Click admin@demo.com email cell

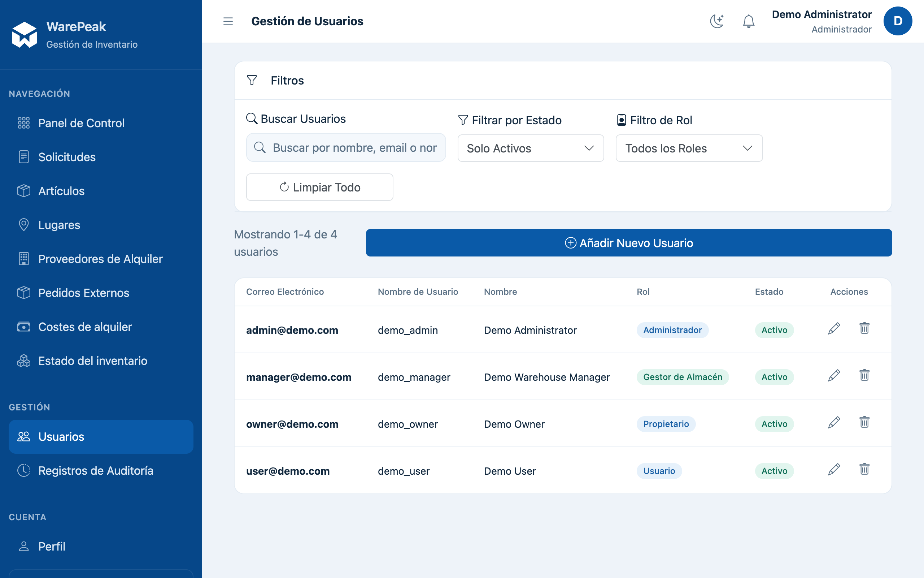(x=292, y=330)
